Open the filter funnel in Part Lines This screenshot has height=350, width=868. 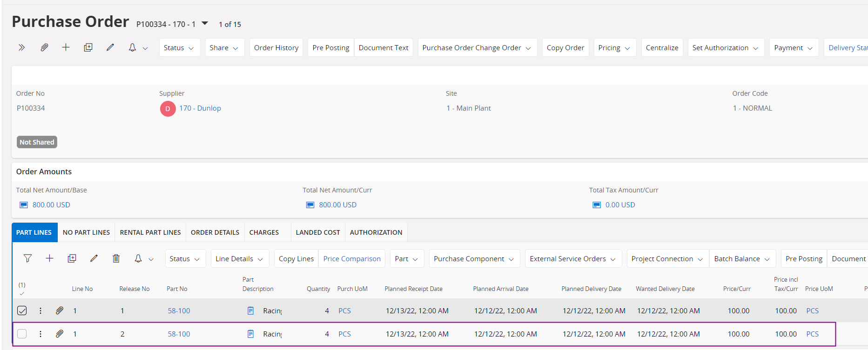click(27, 258)
